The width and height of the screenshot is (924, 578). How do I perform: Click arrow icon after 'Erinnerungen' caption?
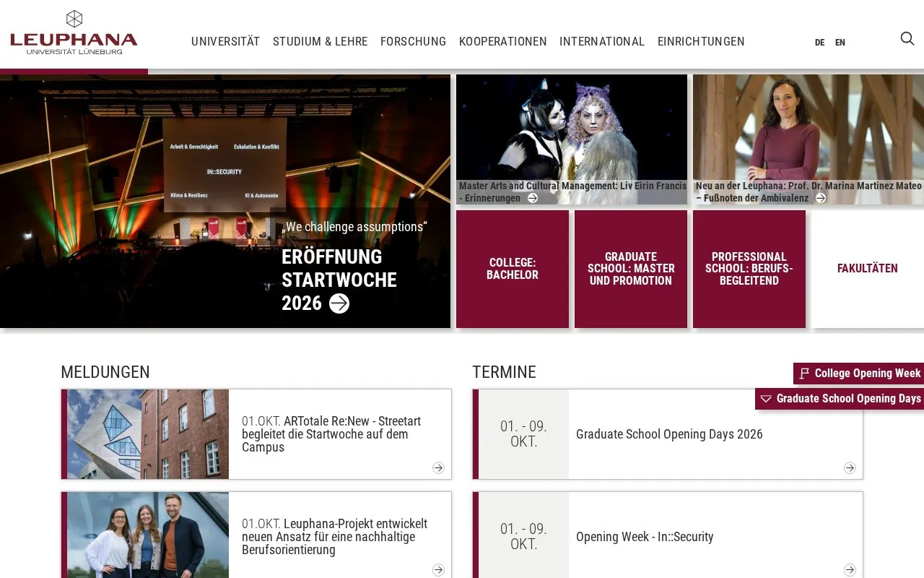[533, 198]
